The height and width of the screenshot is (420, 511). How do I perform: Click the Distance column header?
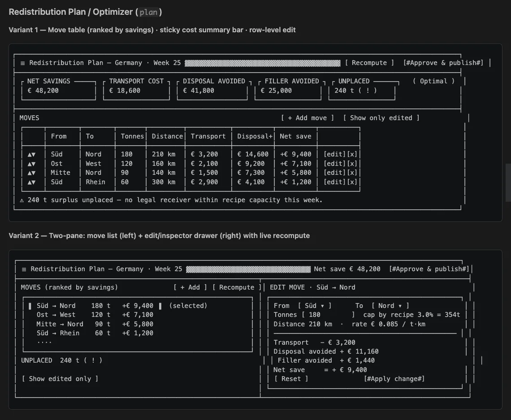167,137
